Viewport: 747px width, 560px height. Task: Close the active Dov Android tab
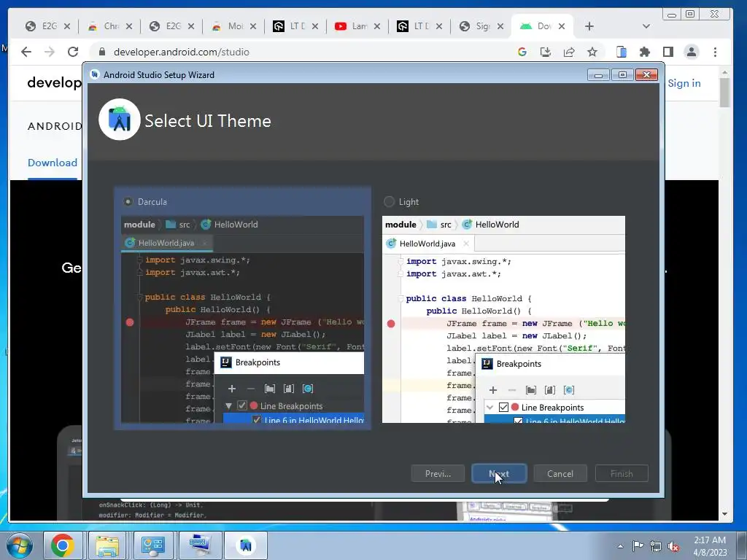(562, 26)
